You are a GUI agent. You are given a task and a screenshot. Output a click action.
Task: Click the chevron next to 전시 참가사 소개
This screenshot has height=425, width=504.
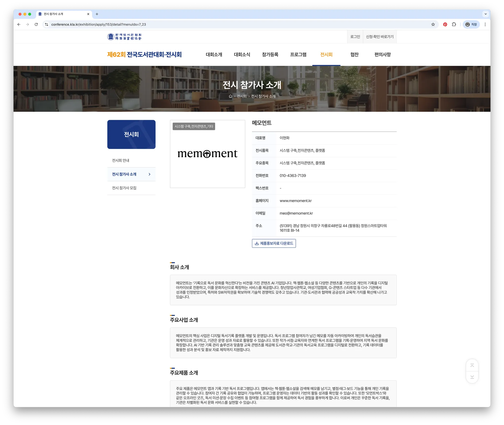(149, 174)
